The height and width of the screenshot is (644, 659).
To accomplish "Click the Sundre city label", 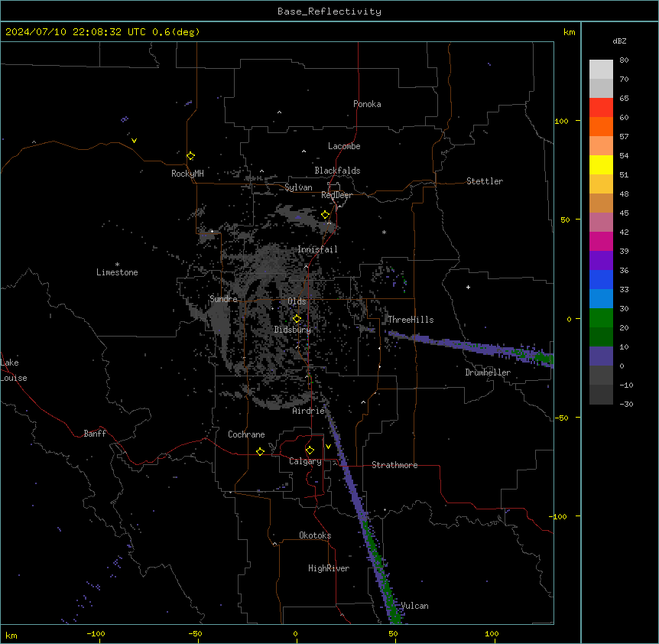I will (x=223, y=299).
